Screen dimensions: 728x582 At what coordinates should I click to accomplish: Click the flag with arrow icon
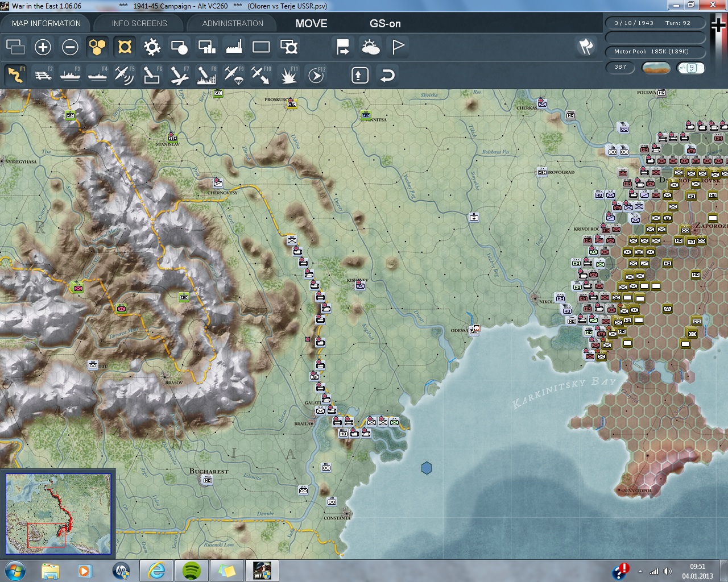pyautogui.click(x=343, y=47)
